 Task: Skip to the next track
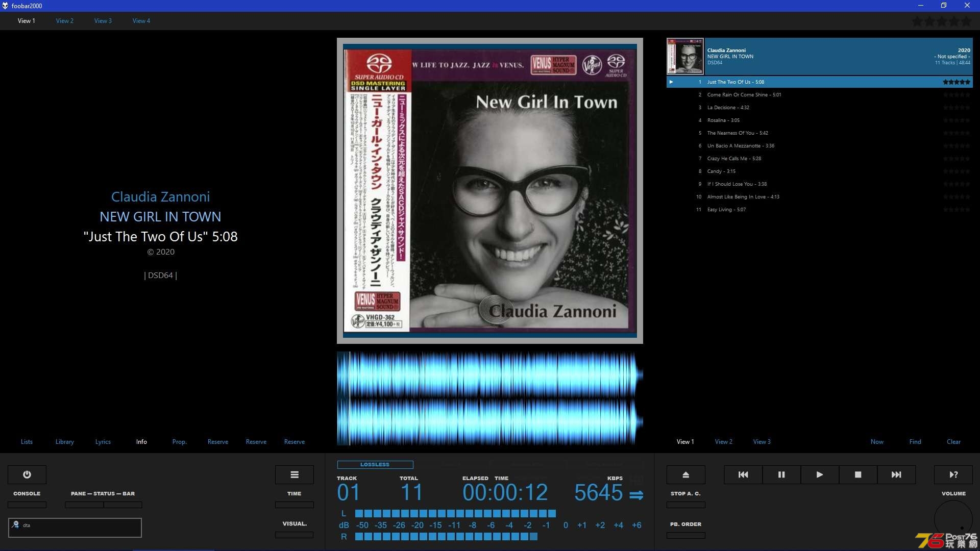pos(896,474)
